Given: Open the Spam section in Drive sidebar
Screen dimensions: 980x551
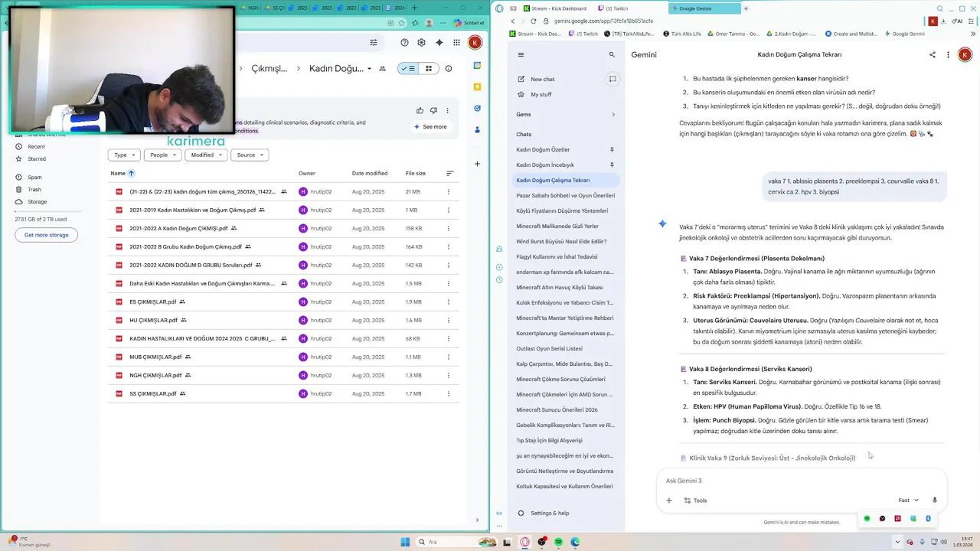Looking at the screenshot, I should (34, 177).
